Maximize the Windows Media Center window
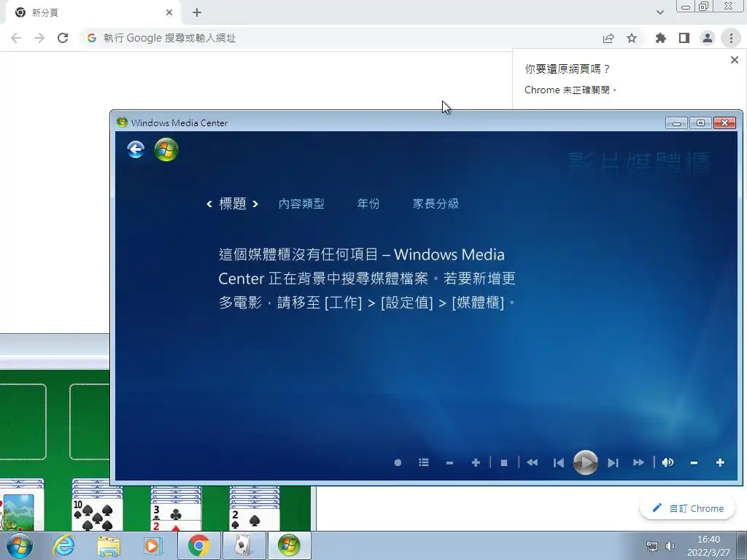This screenshot has height=560, width=747. click(x=700, y=122)
